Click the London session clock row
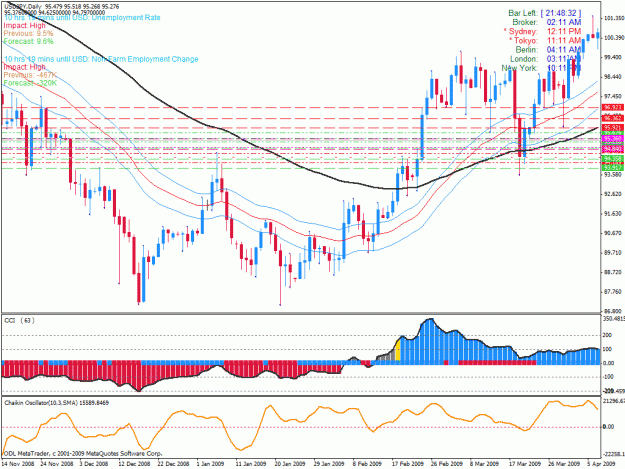 tap(546, 59)
